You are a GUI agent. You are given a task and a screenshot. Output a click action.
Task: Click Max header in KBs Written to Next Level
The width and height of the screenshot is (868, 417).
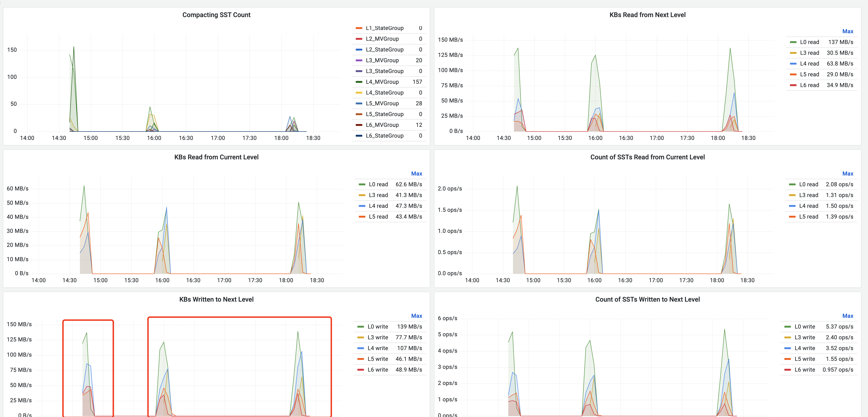(x=416, y=316)
